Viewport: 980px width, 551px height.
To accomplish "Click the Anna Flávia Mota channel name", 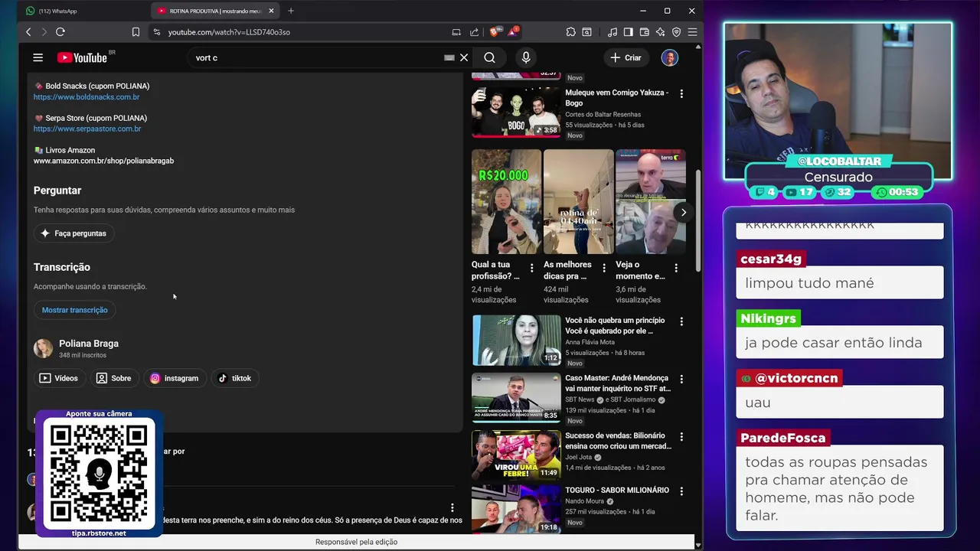I will point(590,342).
